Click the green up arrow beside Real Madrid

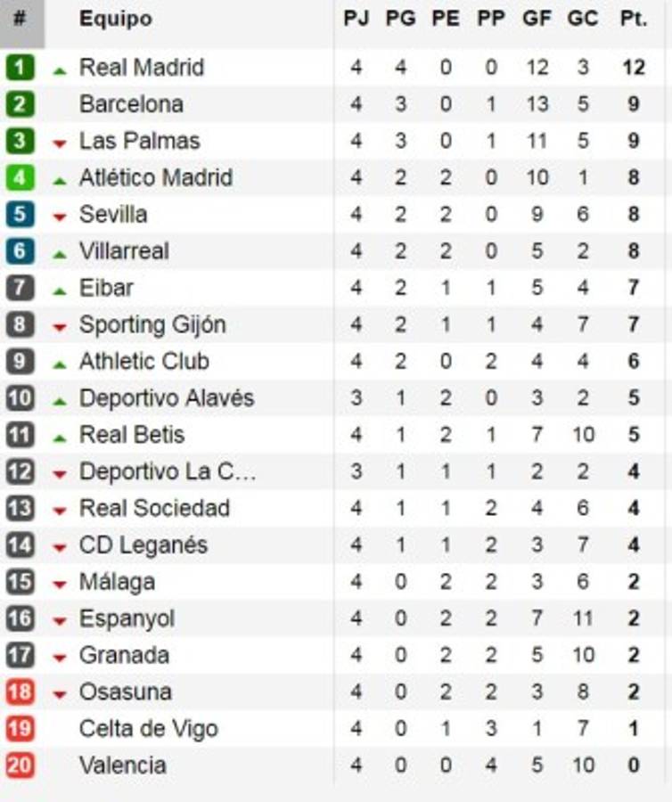60,70
